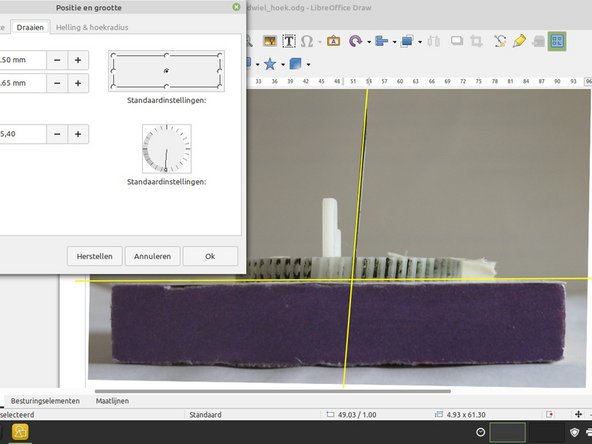
Task: Select the top-right pivot point
Action: 220,55
